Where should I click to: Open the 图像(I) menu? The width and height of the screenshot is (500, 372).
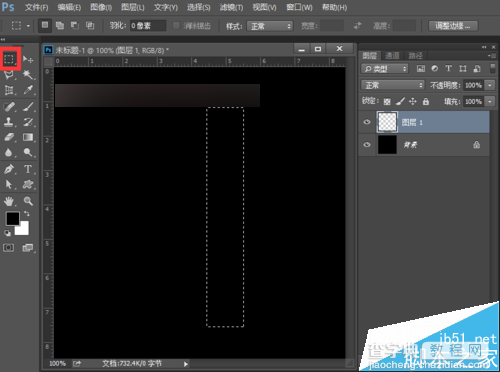coord(101,7)
